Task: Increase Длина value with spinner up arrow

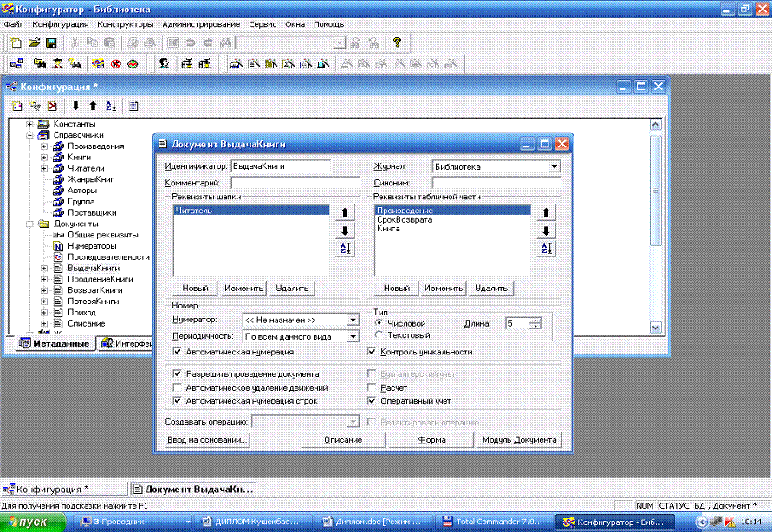Action: pos(536,320)
